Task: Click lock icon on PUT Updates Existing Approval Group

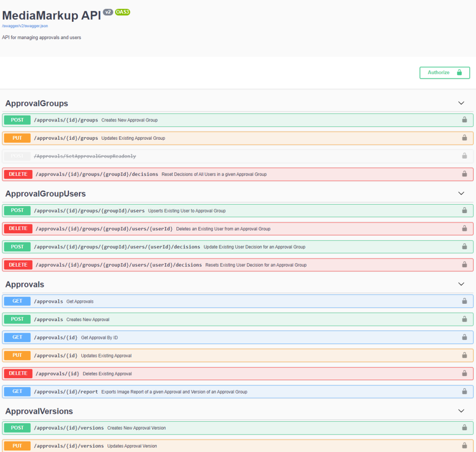Action: pos(464,138)
